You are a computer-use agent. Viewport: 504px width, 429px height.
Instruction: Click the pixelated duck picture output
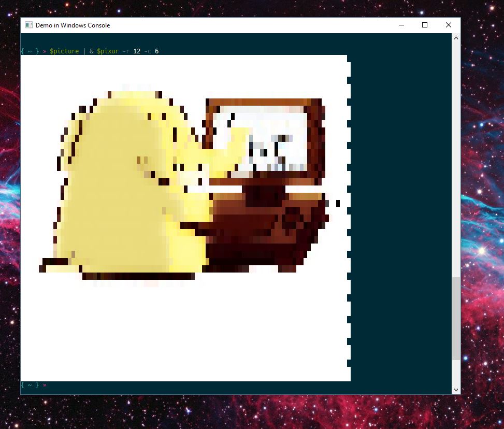185,218
